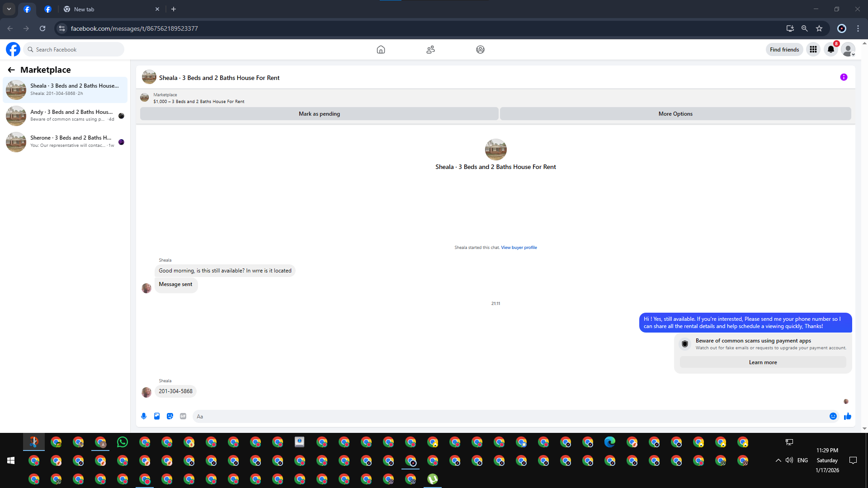Click Learn more about scams
Viewport: 868px width, 488px height.
[763, 362]
